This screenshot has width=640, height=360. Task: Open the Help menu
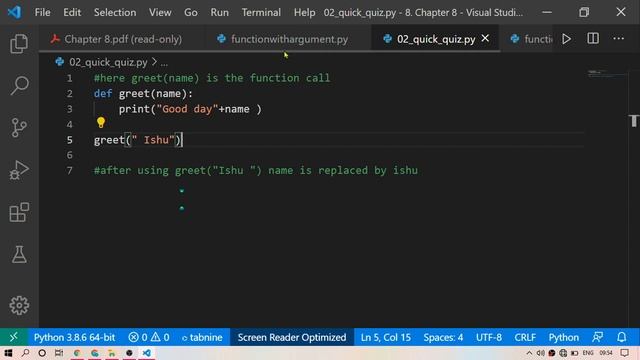coord(304,12)
